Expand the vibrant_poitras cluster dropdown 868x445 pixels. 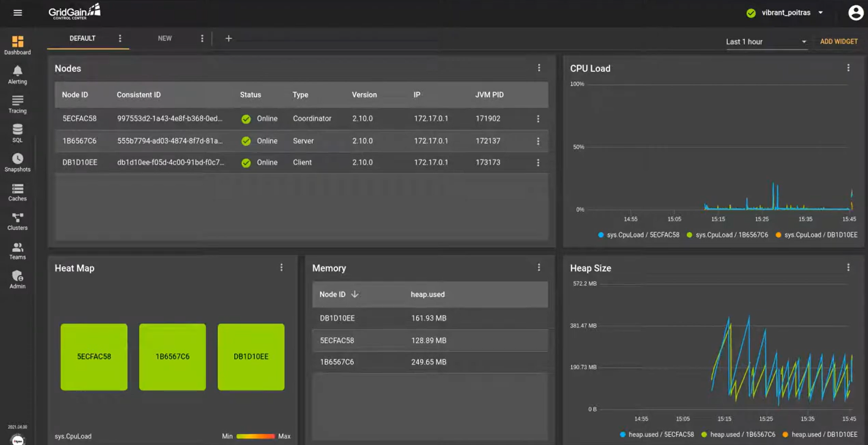tap(786, 13)
